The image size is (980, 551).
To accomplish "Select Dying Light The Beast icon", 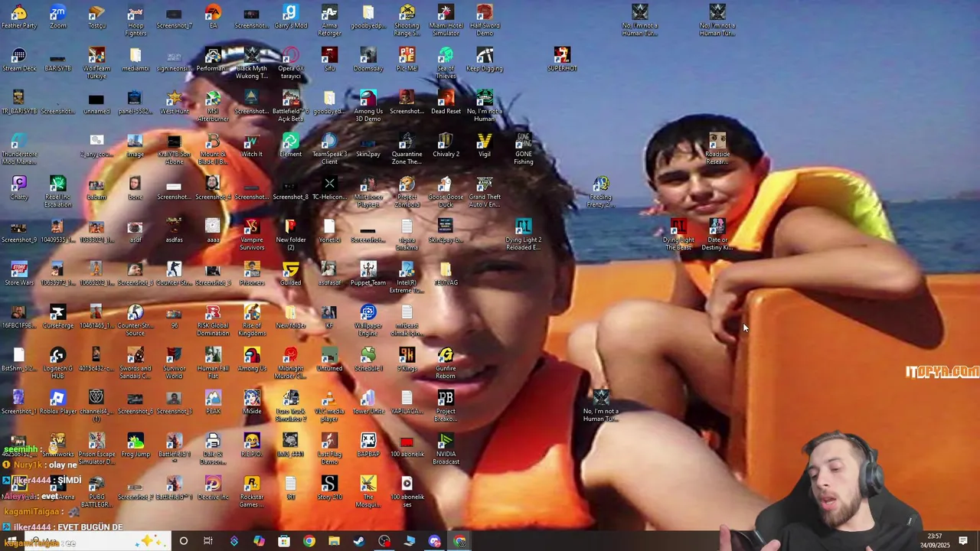I will [x=678, y=234].
